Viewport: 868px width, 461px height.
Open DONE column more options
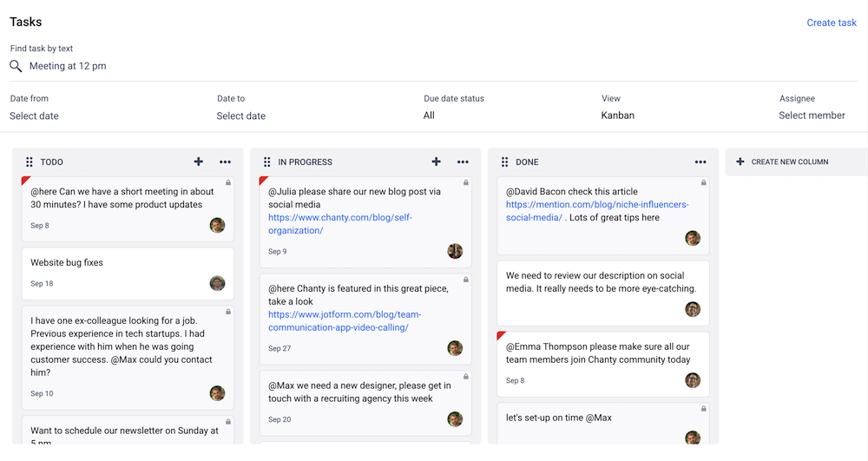[x=700, y=162]
